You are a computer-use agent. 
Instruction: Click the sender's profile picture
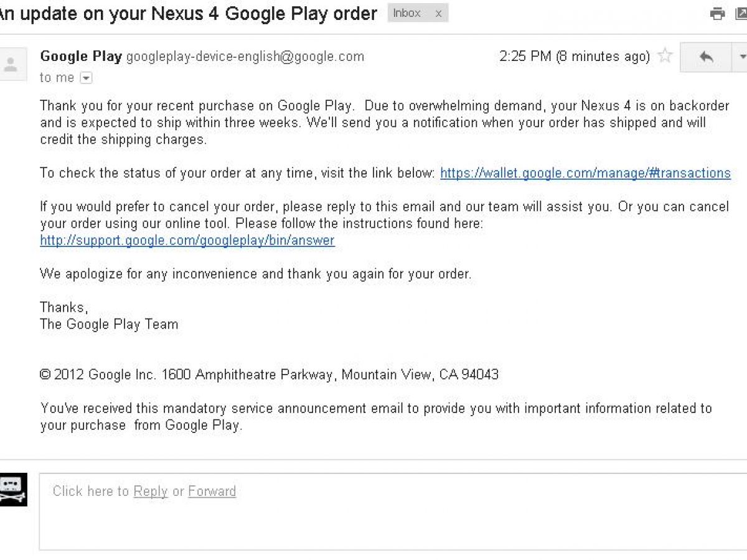pyautogui.click(x=12, y=63)
